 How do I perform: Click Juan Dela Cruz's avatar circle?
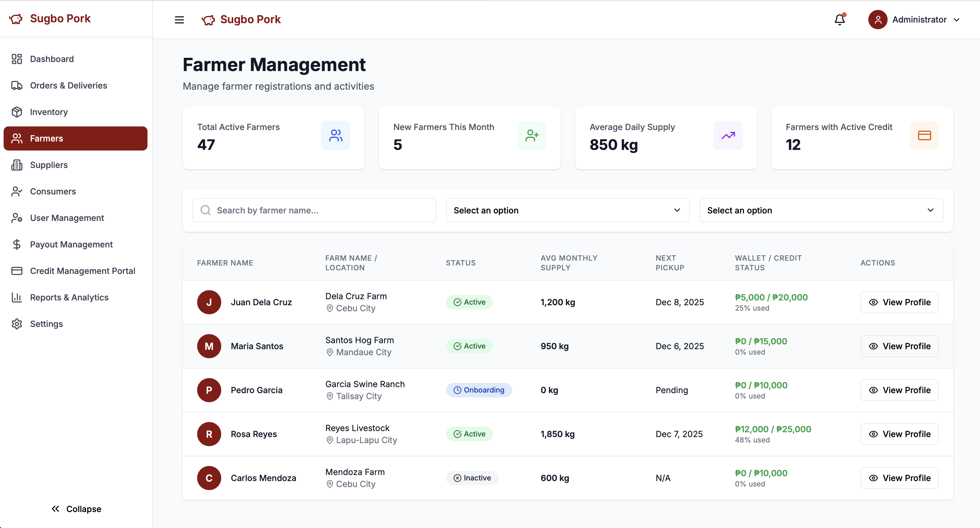point(209,302)
